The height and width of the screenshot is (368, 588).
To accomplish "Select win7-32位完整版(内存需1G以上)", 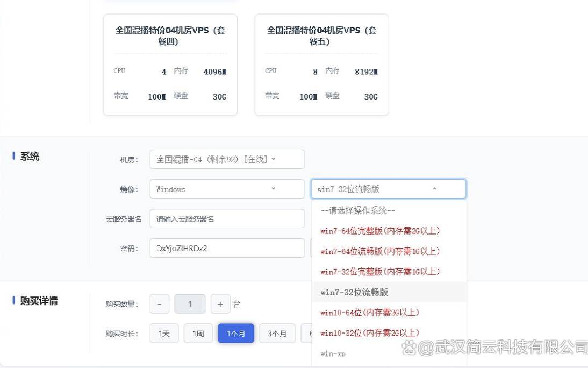I will pyautogui.click(x=379, y=272).
